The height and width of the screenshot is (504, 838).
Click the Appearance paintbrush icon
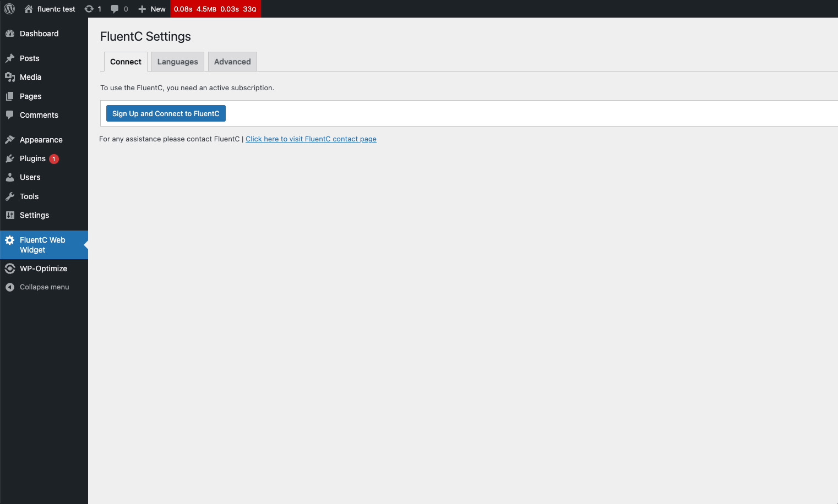tap(10, 140)
